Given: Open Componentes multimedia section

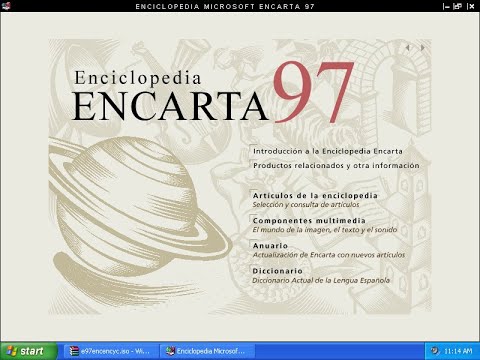Looking at the screenshot, I should tap(309, 221).
